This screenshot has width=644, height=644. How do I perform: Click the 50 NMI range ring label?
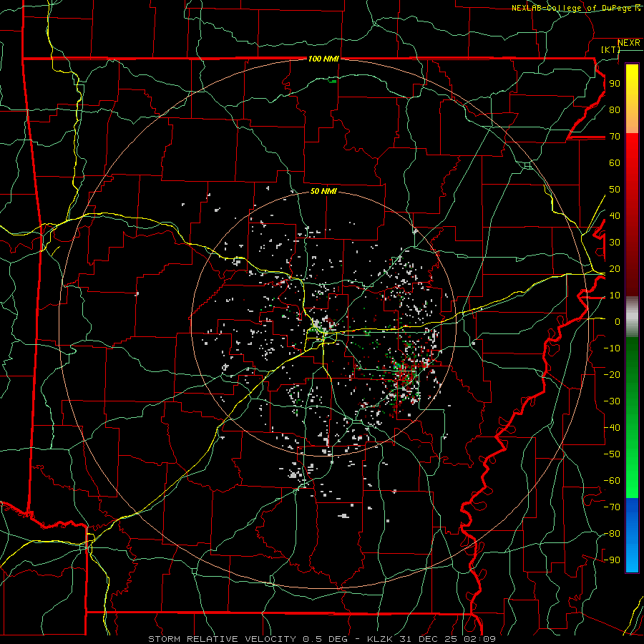tap(323, 191)
